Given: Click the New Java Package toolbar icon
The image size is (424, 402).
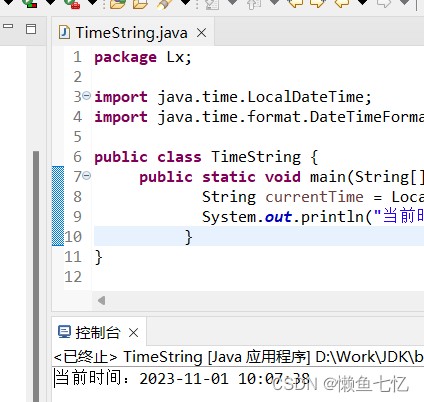Looking at the screenshot, I should [x=118, y=4].
